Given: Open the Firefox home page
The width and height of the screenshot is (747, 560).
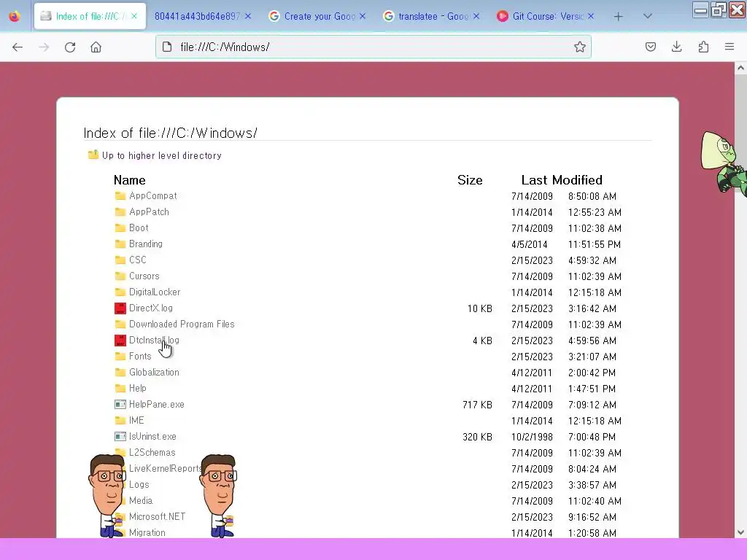Looking at the screenshot, I should (x=96, y=47).
